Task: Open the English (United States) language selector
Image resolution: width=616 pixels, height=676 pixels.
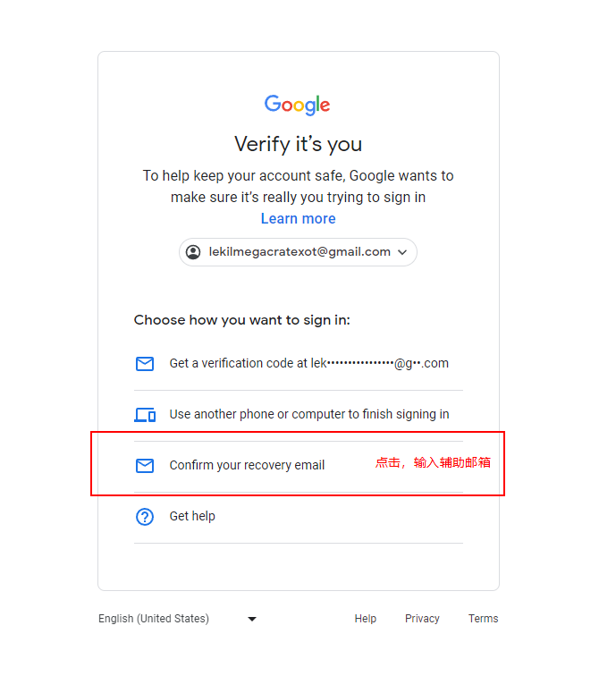Action: tap(154, 619)
